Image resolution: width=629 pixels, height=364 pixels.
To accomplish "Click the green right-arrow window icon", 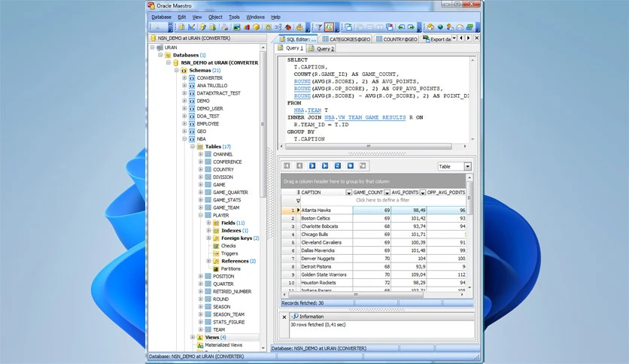I will (x=411, y=27).
